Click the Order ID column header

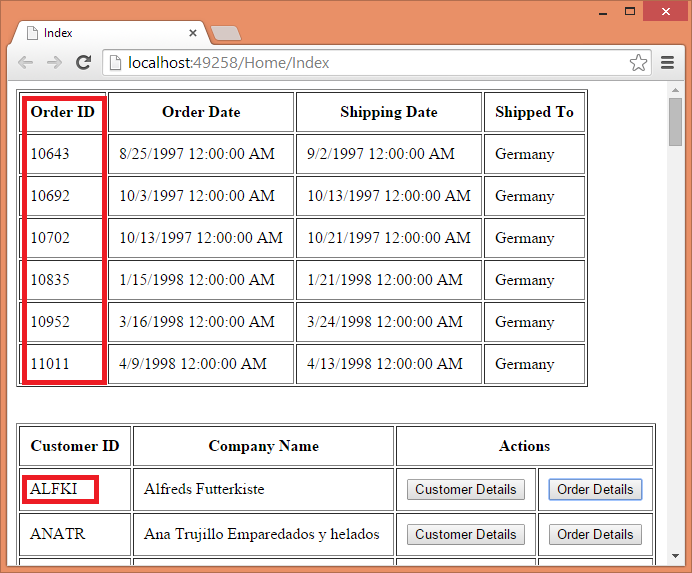(x=63, y=112)
